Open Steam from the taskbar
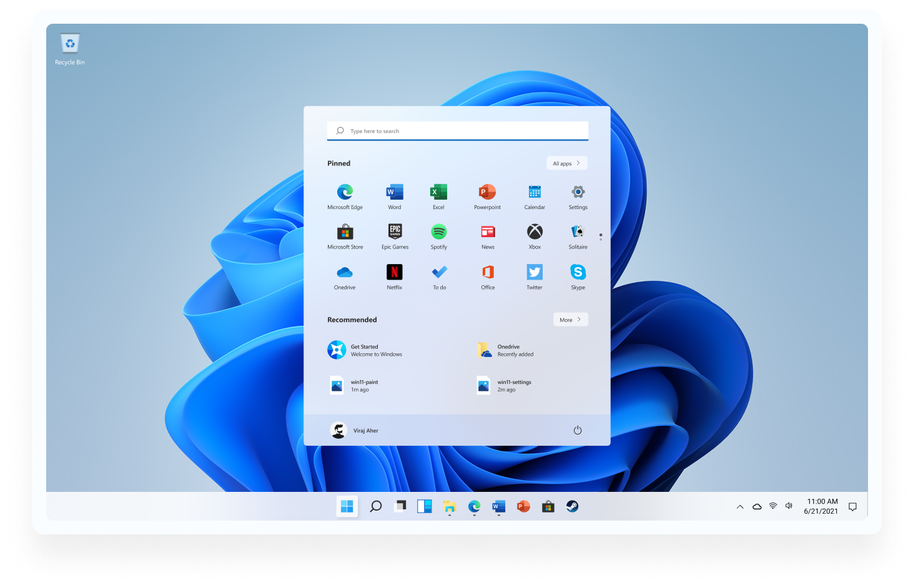 pos(572,506)
